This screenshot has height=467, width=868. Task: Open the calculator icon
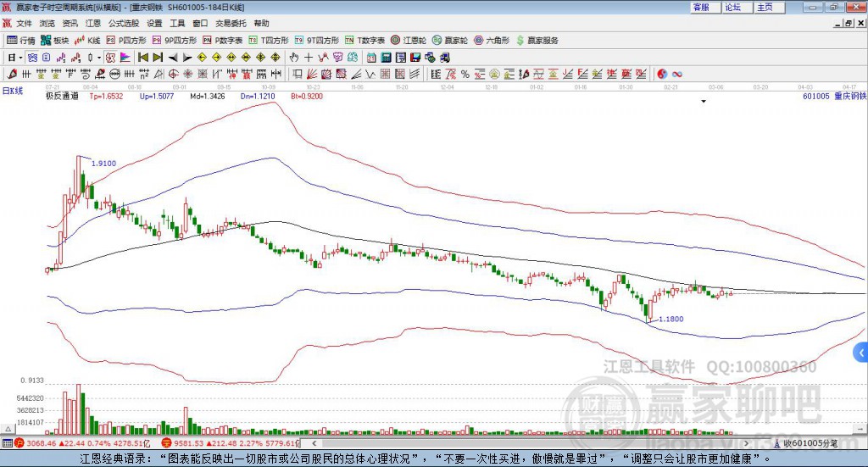point(386,58)
